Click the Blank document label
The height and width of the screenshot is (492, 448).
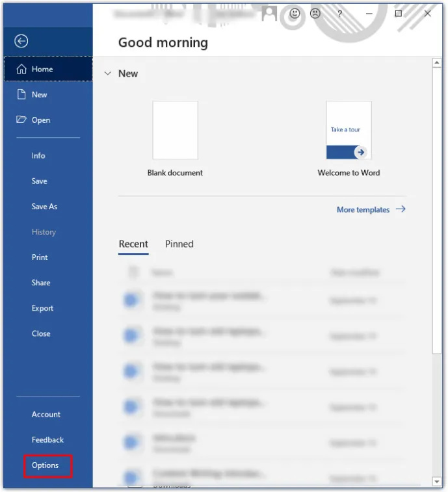(x=175, y=173)
